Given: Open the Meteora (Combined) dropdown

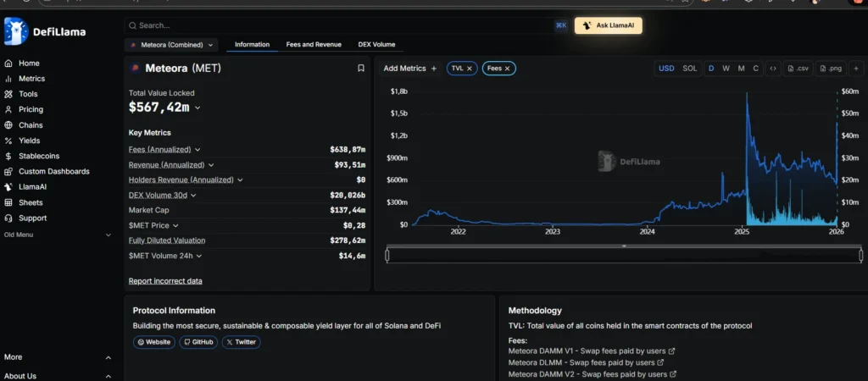Looking at the screenshot, I should click(x=172, y=44).
